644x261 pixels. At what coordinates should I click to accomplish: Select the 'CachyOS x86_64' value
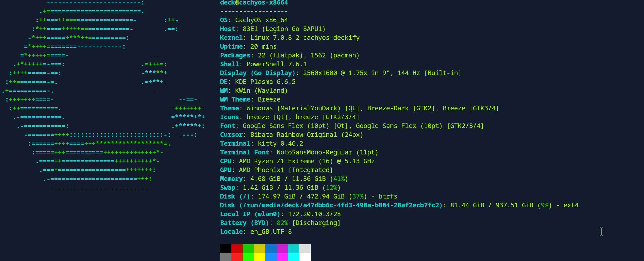(261, 20)
